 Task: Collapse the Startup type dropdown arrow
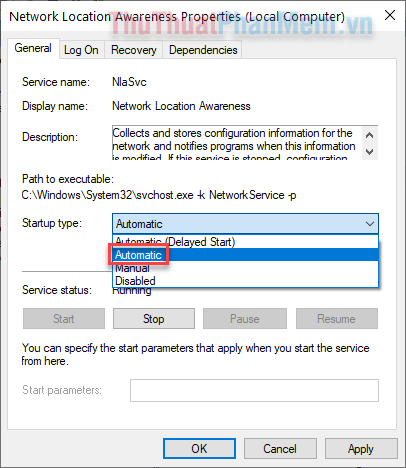pyautogui.click(x=370, y=224)
